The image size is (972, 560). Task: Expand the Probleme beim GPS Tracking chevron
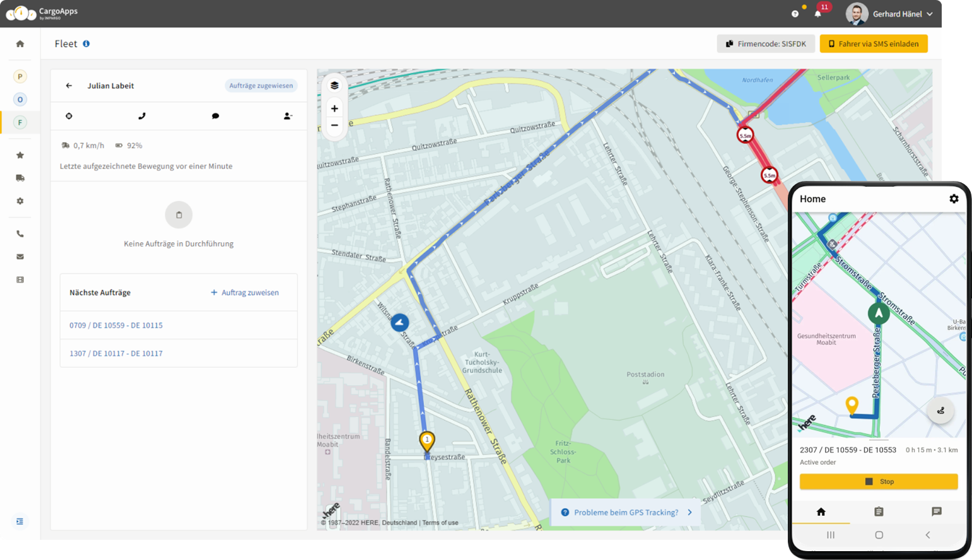pos(689,512)
